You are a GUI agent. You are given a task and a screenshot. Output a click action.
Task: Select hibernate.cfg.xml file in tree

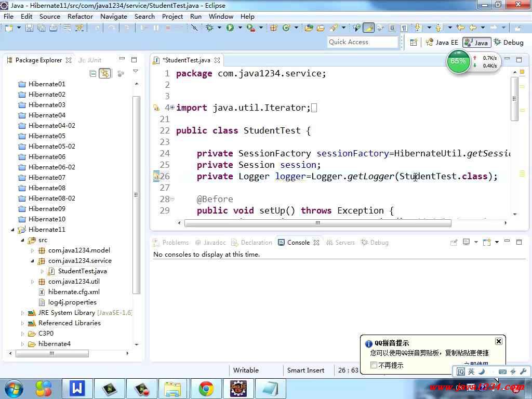74,292
